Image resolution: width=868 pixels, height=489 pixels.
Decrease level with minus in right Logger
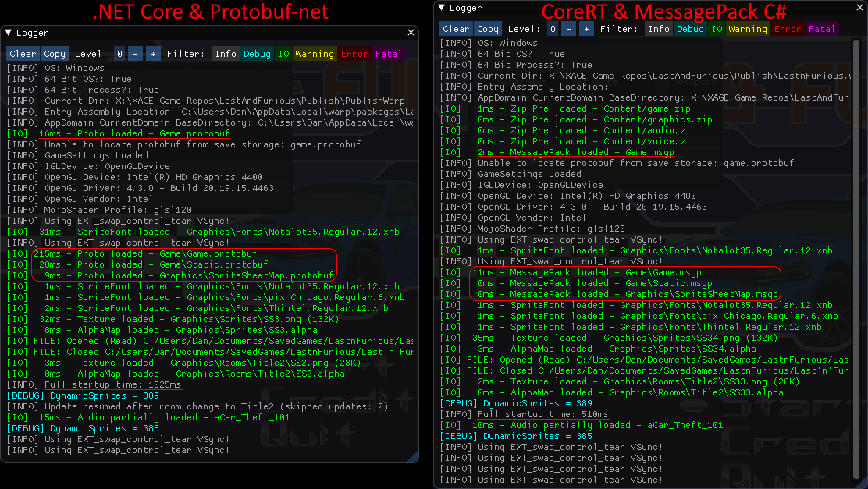coord(568,29)
